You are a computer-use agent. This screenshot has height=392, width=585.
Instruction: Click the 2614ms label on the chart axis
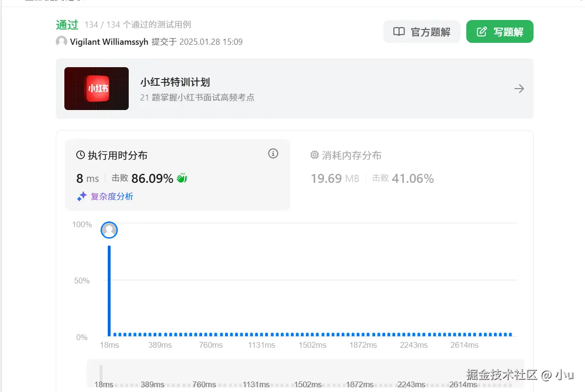[x=464, y=345]
